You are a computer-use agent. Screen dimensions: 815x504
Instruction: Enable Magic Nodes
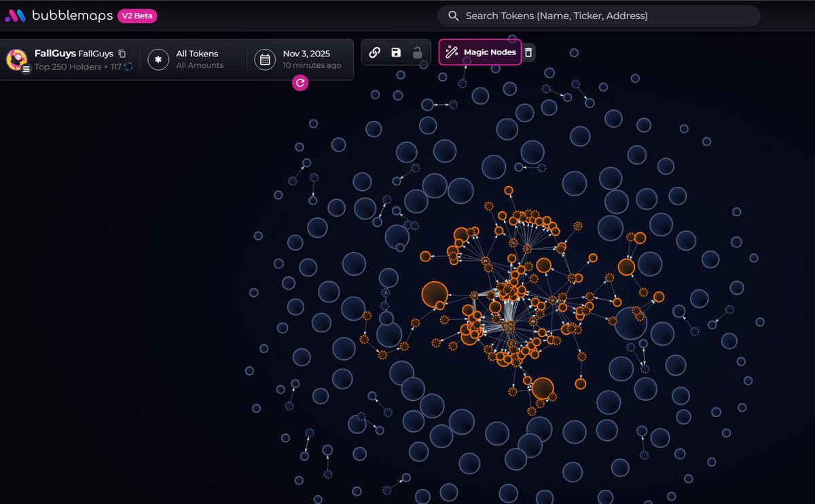(480, 52)
